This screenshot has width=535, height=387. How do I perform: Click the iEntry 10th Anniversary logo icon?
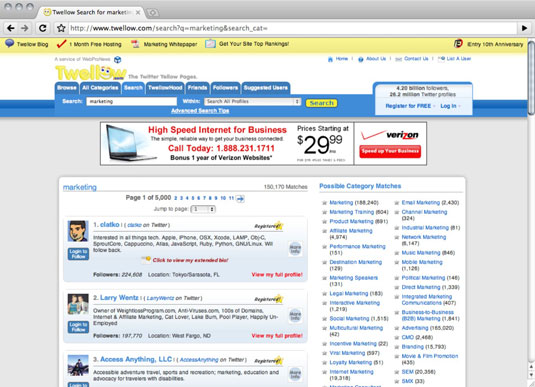(x=458, y=44)
